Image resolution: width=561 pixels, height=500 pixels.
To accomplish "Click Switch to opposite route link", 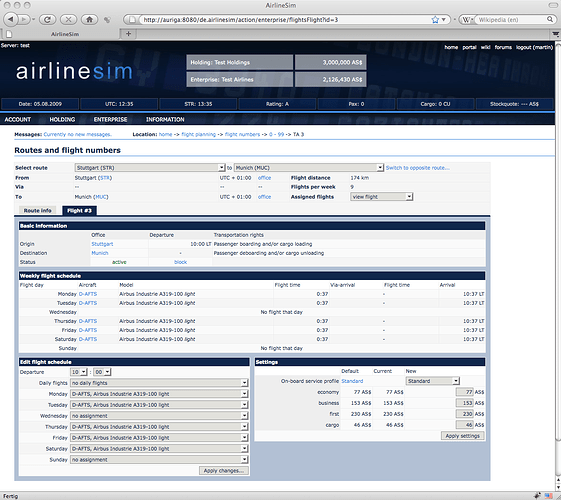I will [x=418, y=168].
